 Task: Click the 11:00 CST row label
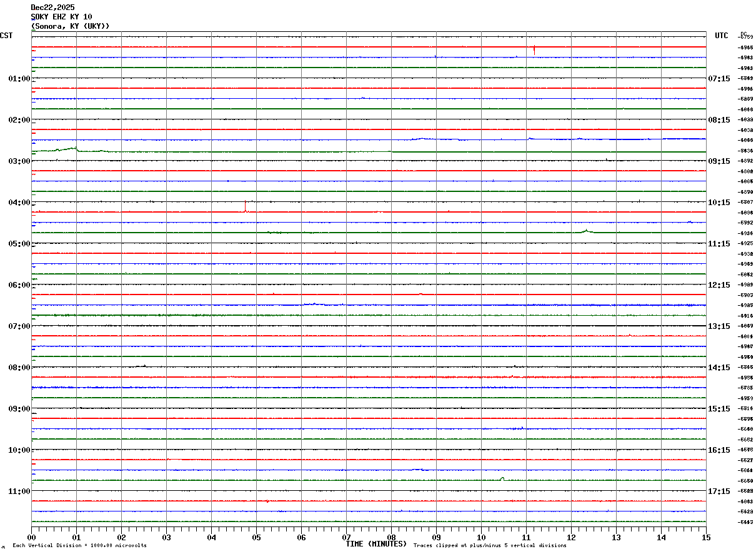19,491
